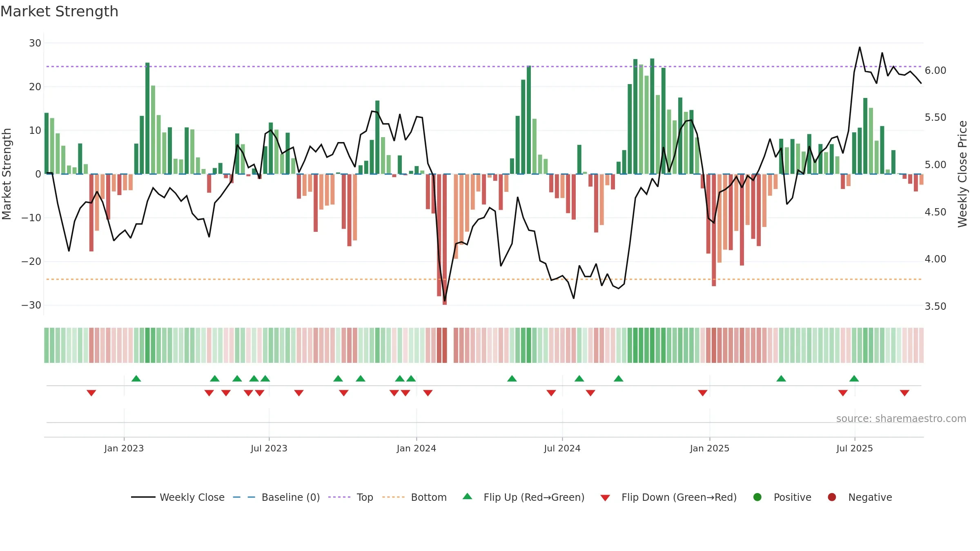Toggle the Positive legend entry

pos(782,497)
